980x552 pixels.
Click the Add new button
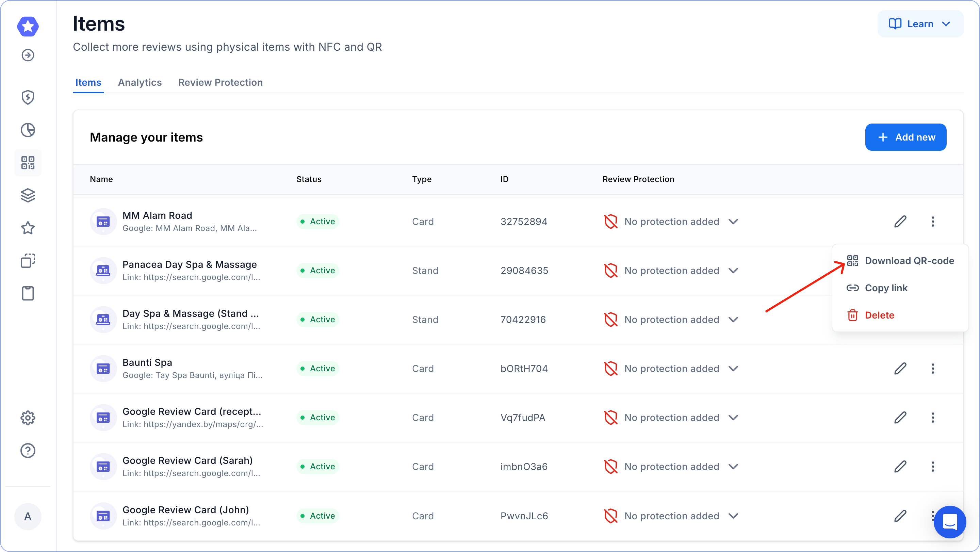pyautogui.click(x=905, y=137)
